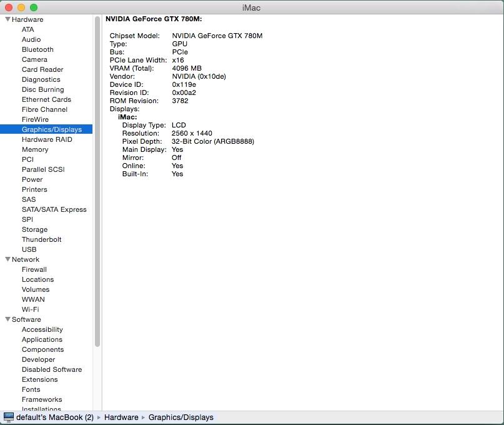
Task: Select Graphics/Displays in the sidebar
Action: [x=51, y=129]
